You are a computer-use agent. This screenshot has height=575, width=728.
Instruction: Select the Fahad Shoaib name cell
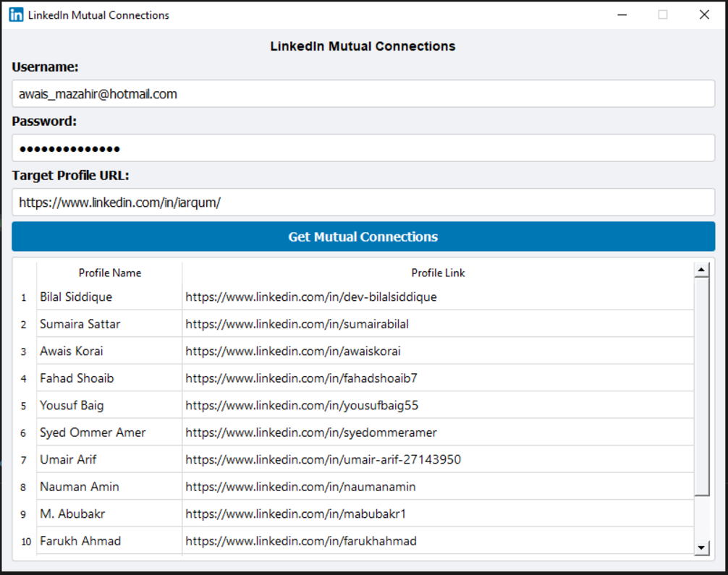(109, 378)
